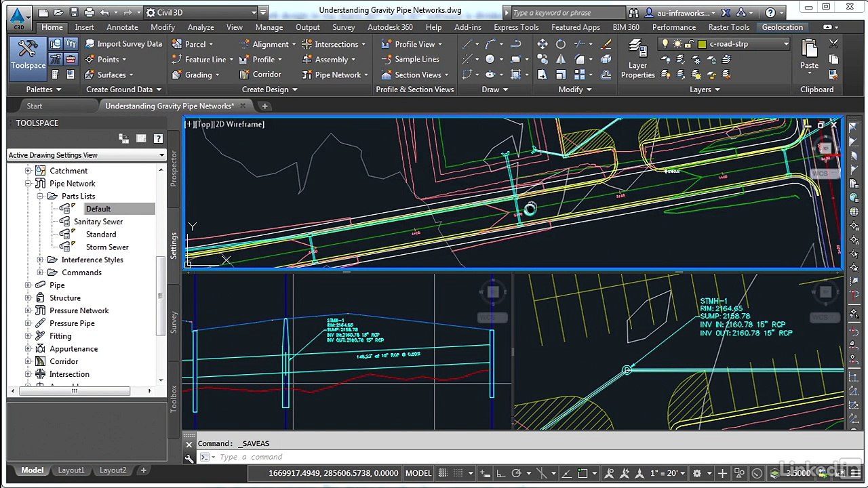Image resolution: width=868 pixels, height=488 pixels.
Task: Click the Cut scissors icon
Action: (832, 44)
